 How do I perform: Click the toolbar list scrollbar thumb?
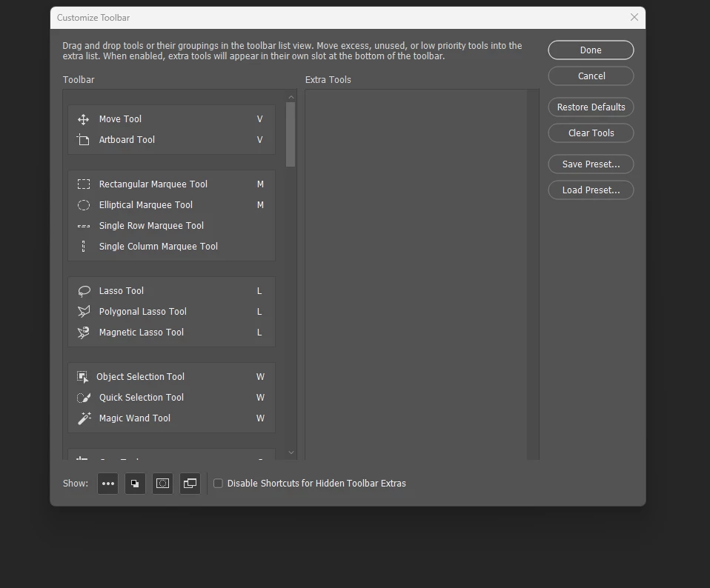291,134
